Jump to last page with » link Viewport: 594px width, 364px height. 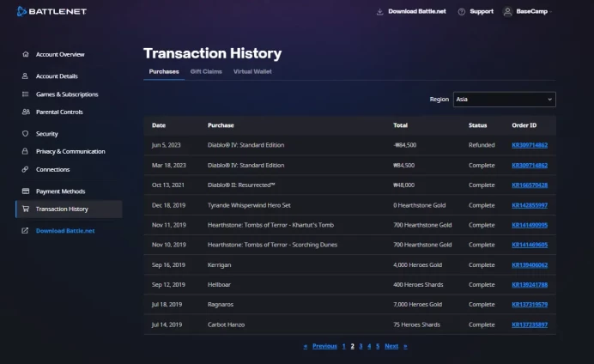[405, 346]
